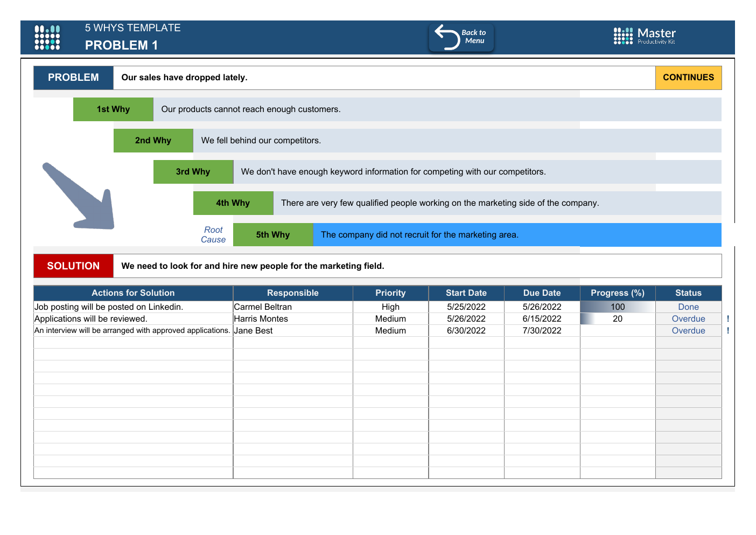The width and height of the screenshot is (756, 535).
Task: Click the 4th Why answer about qualified people
Action: pyautogui.click(x=497, y=203)
